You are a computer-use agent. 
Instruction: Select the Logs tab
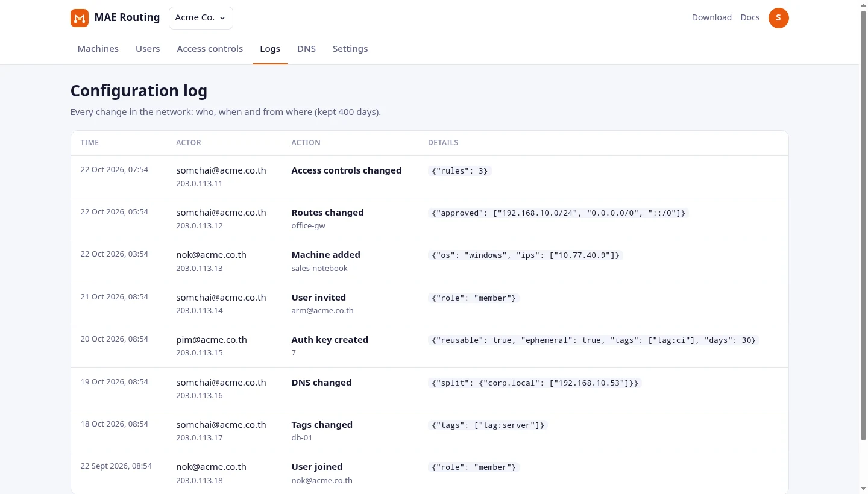(x=270, y=49)
